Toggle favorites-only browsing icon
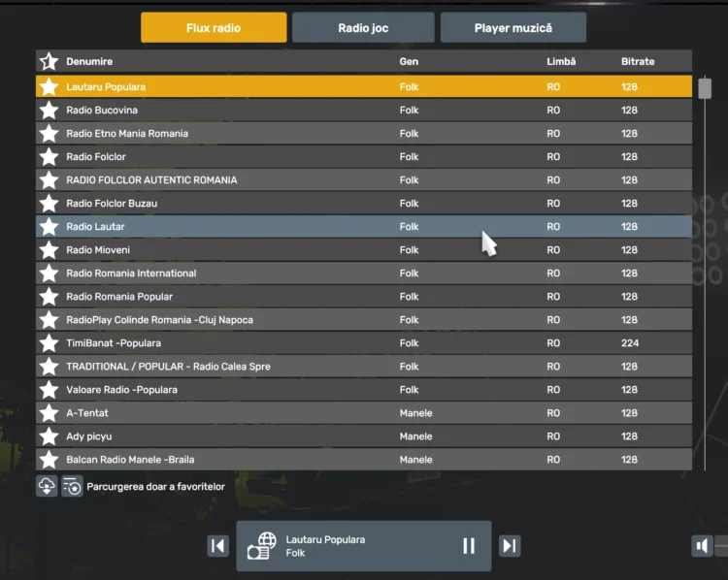 click(x=72, y=486)
